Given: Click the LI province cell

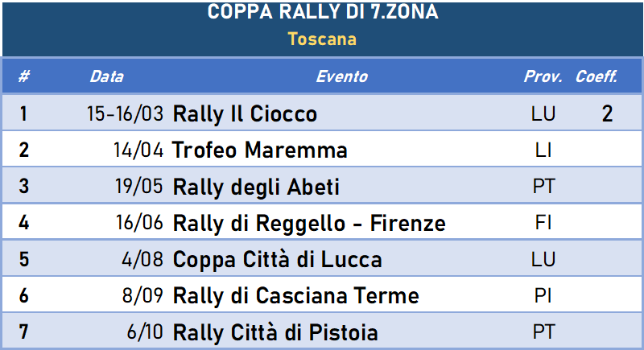Looking at the screenshot, I should pyautogui.click(x=543, y=150).
